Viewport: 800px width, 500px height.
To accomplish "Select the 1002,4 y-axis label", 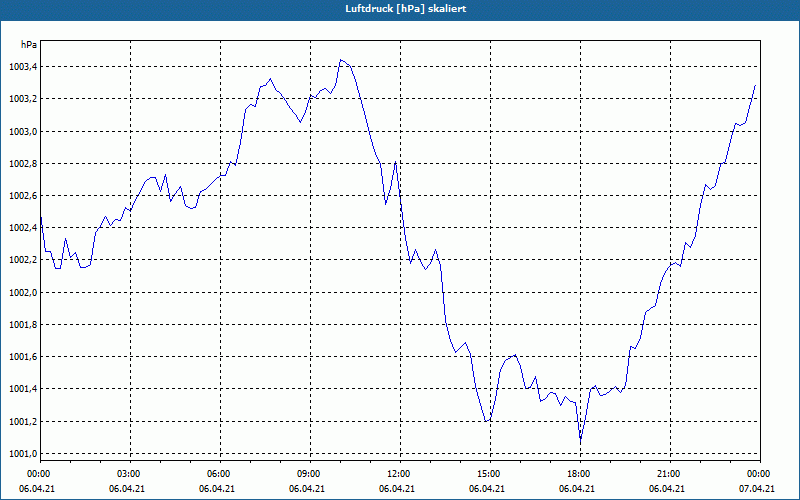I will point(22,228).
